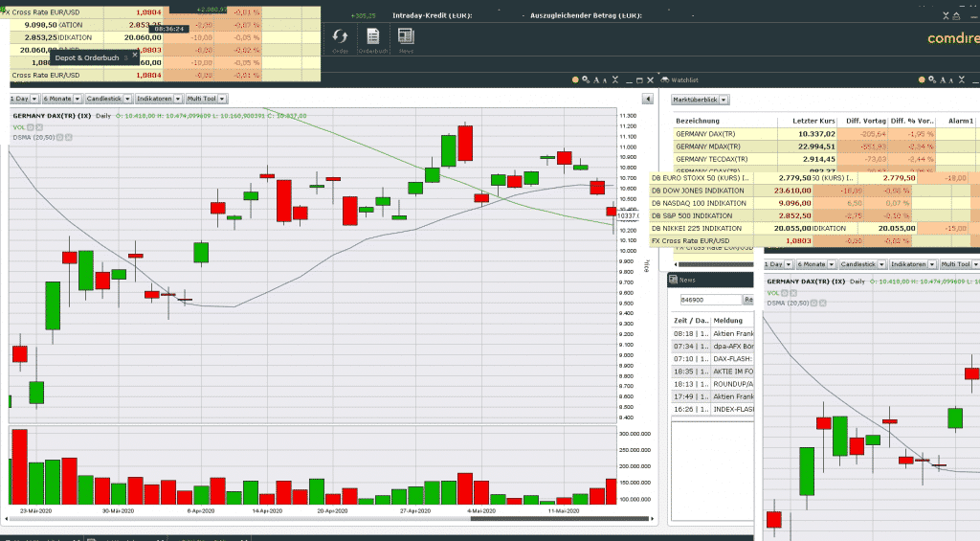
Task: Click the main chart horizontal scrollbar thumb
Action: tap(559, 518)
